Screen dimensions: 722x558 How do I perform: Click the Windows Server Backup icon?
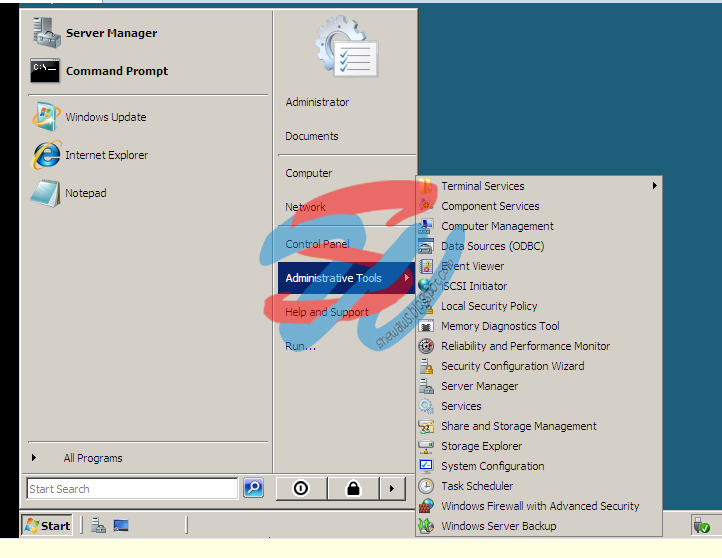(x=426, y=526)
